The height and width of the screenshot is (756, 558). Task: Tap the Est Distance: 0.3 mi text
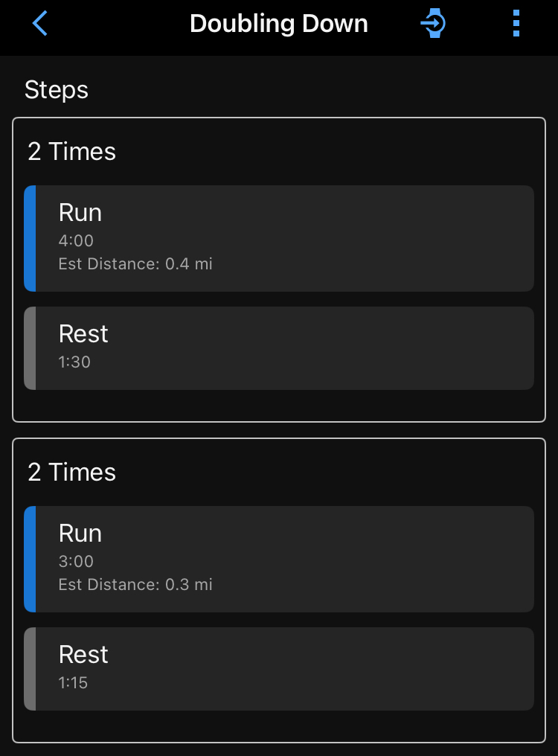pos(135,585)
